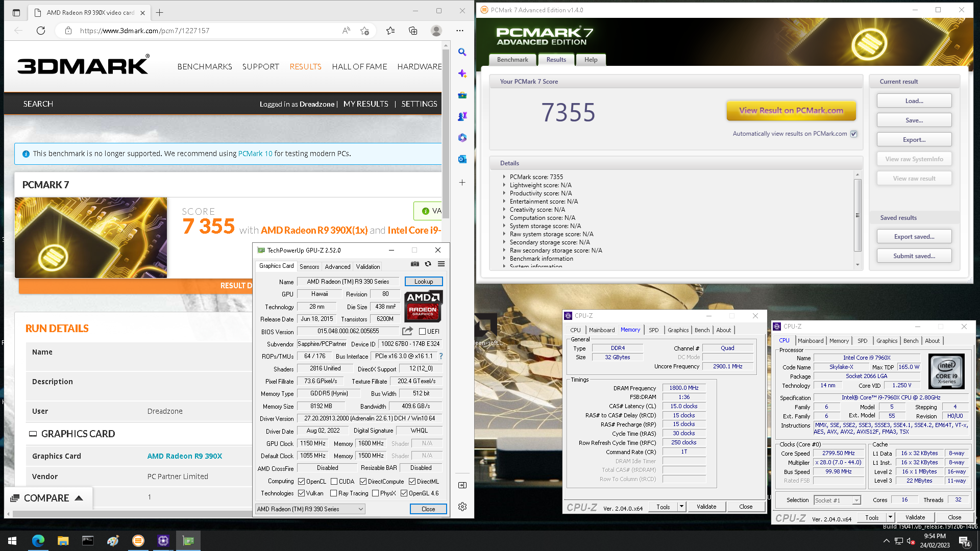Open Advanced tab in GPU-Z
980x551 pixels.
click(x=337, y=267)
